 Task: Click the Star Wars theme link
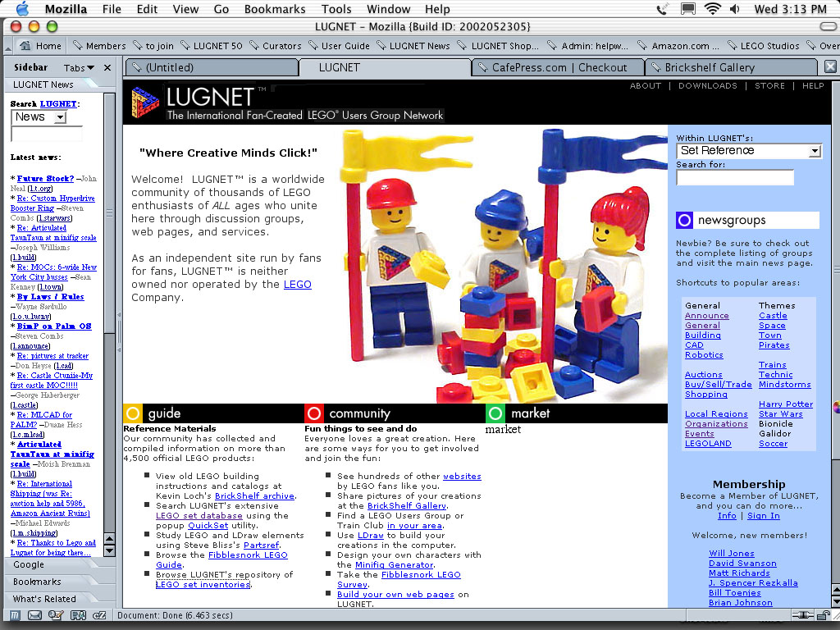(781, 414)
